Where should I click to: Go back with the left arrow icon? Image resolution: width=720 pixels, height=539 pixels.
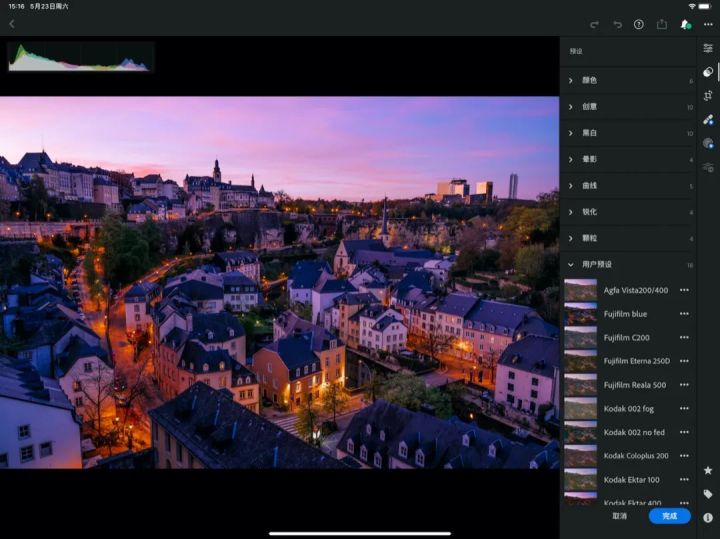(x=12, y=24)
